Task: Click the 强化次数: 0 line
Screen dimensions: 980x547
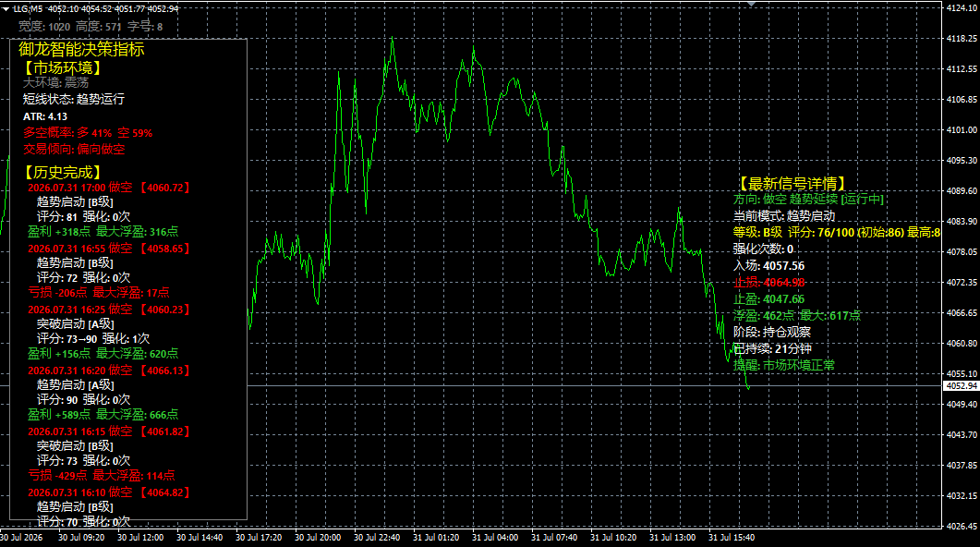Action: pos(763,249)
